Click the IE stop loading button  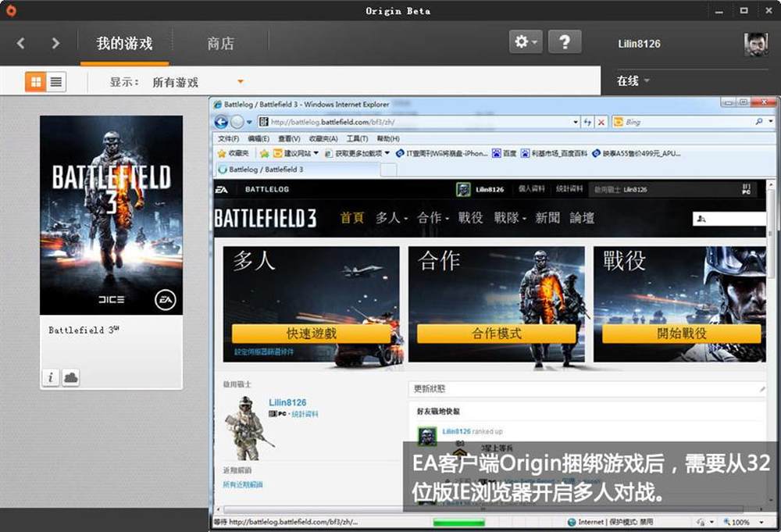(601, 122)
